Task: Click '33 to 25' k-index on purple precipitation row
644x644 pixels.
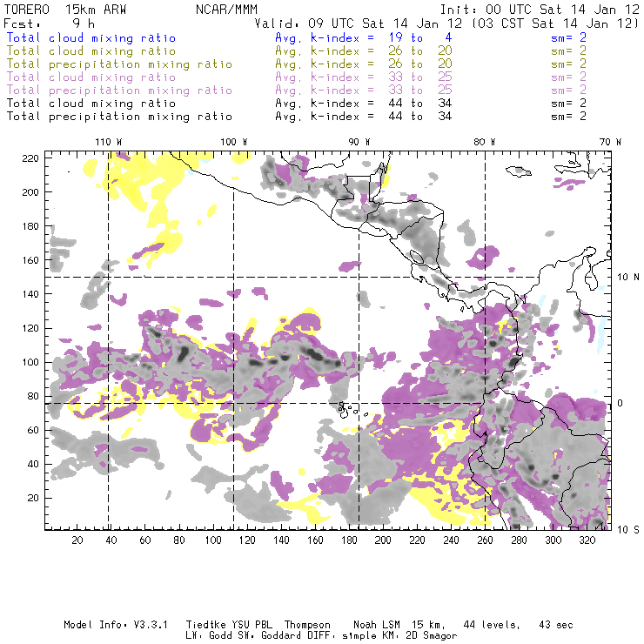Action: (420, 90)
